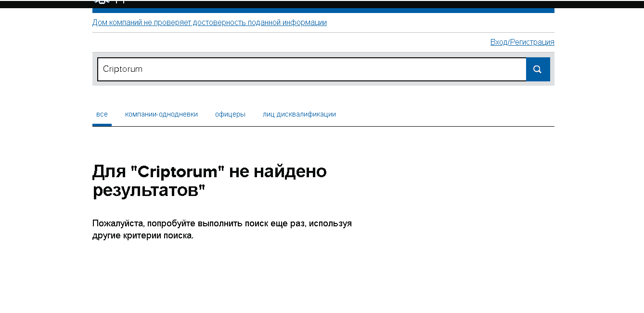Select the 'офицеры' filter tab
644x313 pixels.
[x=230, y=114]
